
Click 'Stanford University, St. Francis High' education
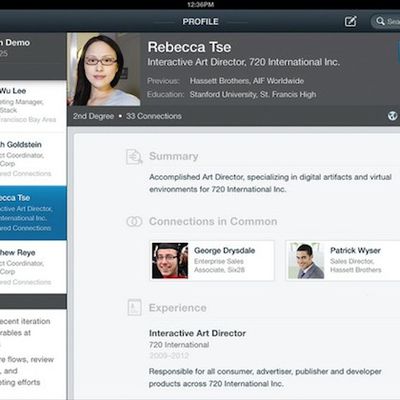(253, 95)
